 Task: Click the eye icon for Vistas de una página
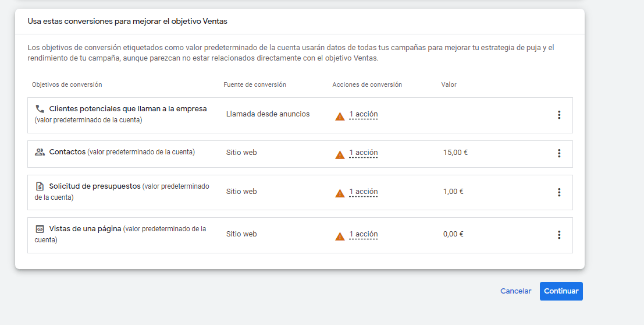pos(40,229)
